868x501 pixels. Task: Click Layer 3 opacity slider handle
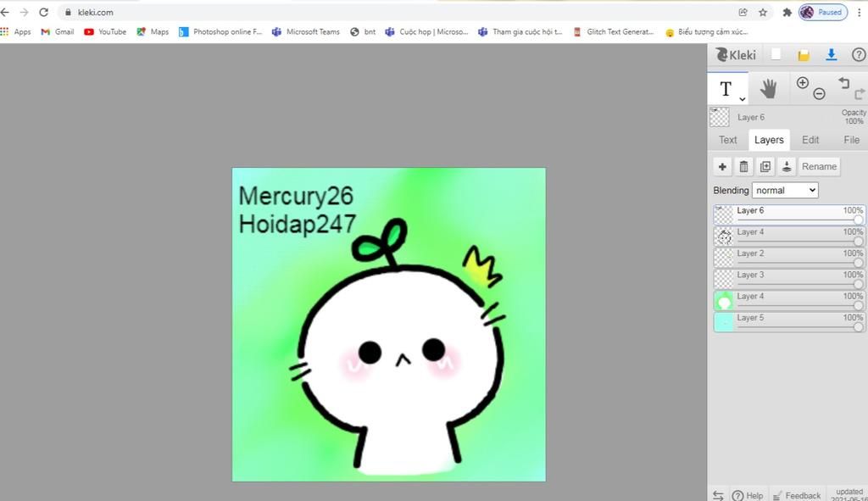[x=858, y=285]
